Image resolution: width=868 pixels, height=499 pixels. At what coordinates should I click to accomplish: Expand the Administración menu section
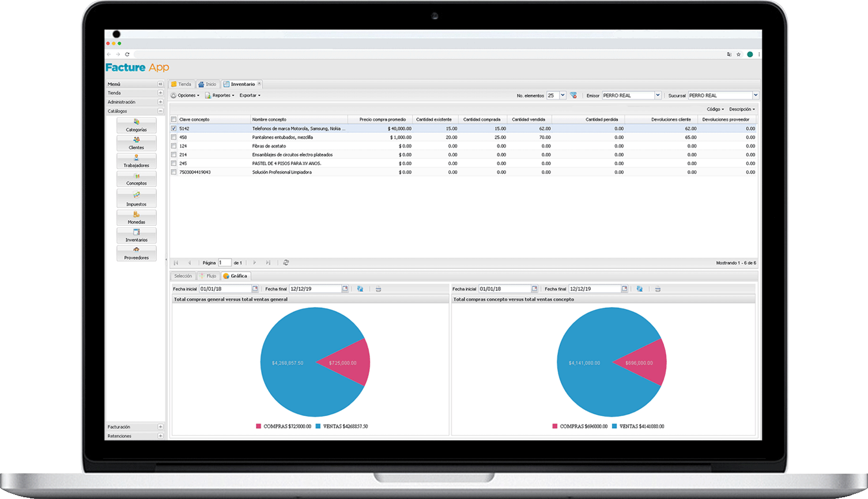160,102
